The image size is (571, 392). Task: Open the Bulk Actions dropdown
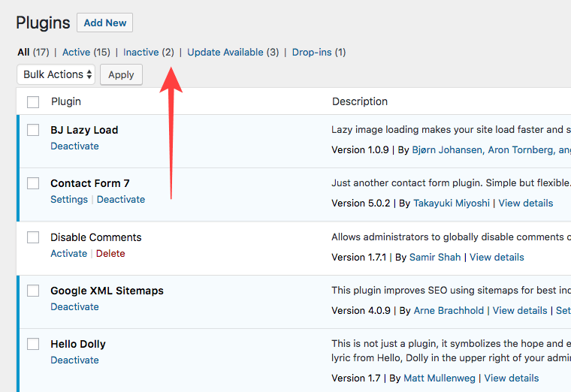[x=56, y=74]
